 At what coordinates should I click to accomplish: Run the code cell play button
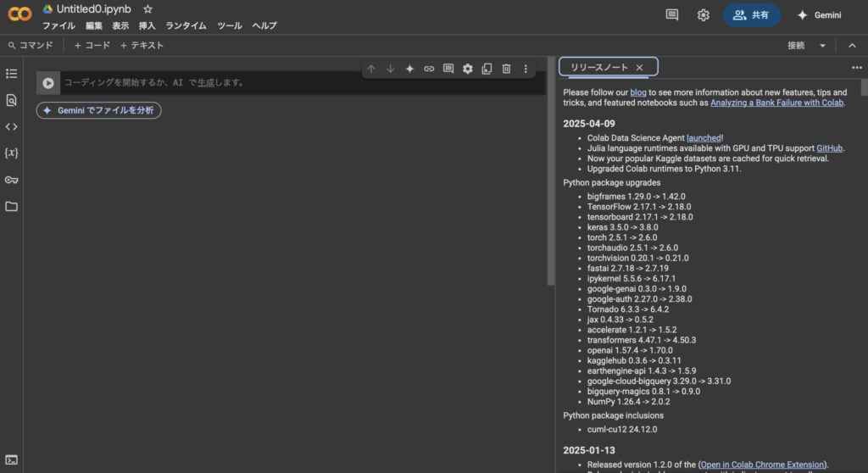(x=48, y=82)
